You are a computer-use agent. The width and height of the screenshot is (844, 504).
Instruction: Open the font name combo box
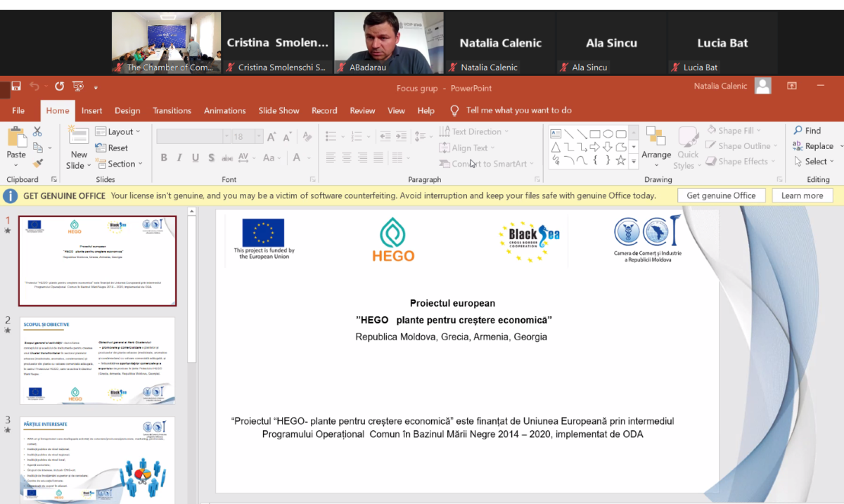(193, 136)
